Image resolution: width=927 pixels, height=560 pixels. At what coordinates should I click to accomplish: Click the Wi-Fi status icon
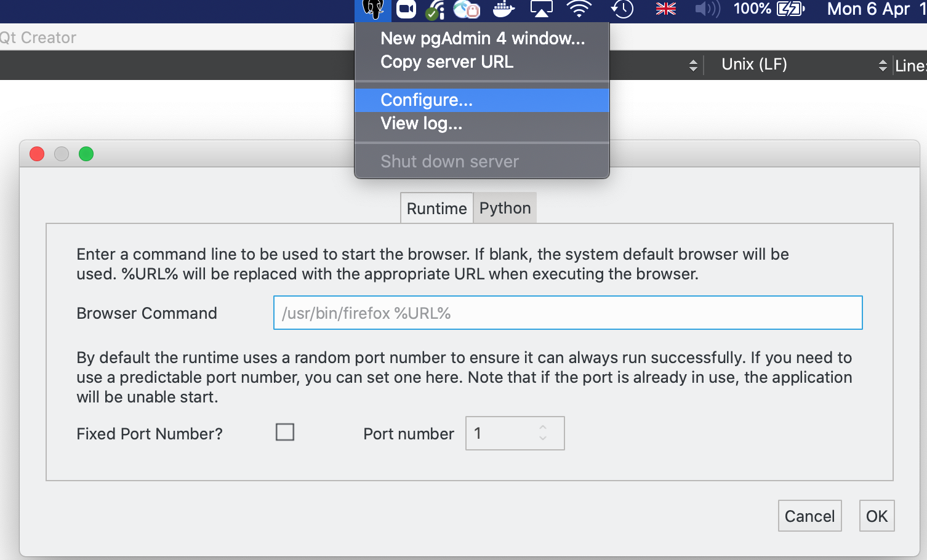click(x=579, y=9)
